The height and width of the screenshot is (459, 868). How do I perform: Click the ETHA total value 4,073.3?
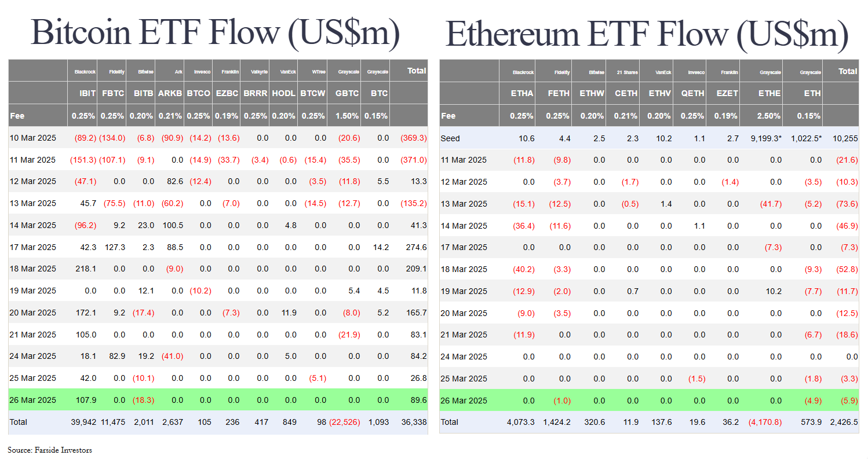(x=521, y=423)
